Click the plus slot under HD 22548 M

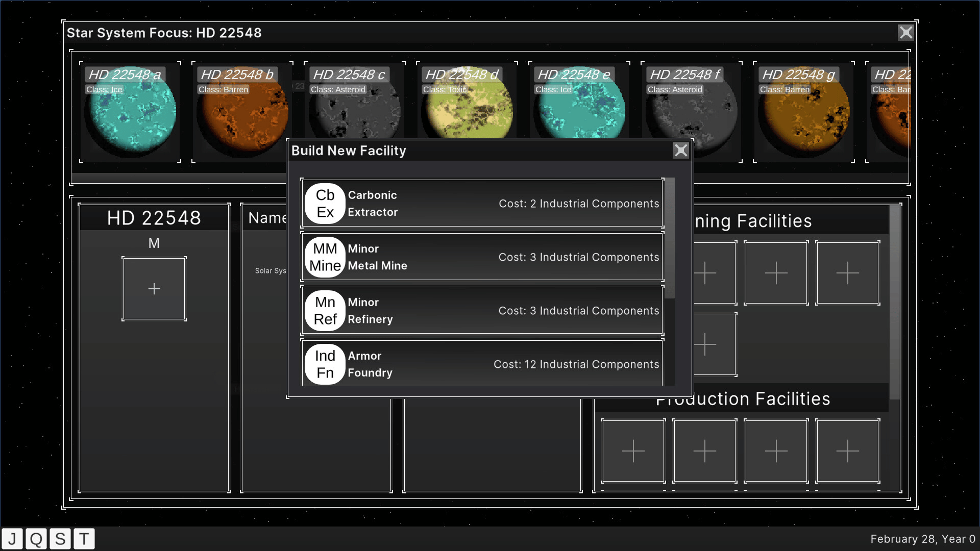click(154, 289)
